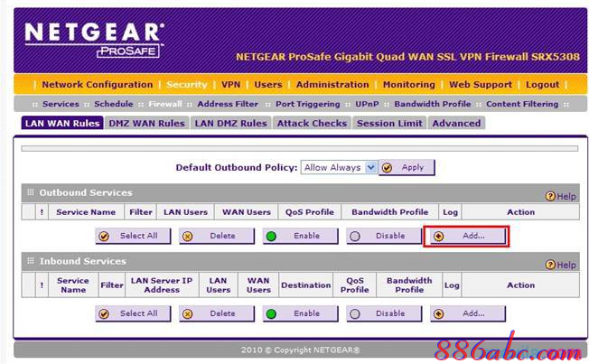Viewport: 589px width, 364px height.
Task: Click outbound LAN Users column header
Action: tap(185, 212)
